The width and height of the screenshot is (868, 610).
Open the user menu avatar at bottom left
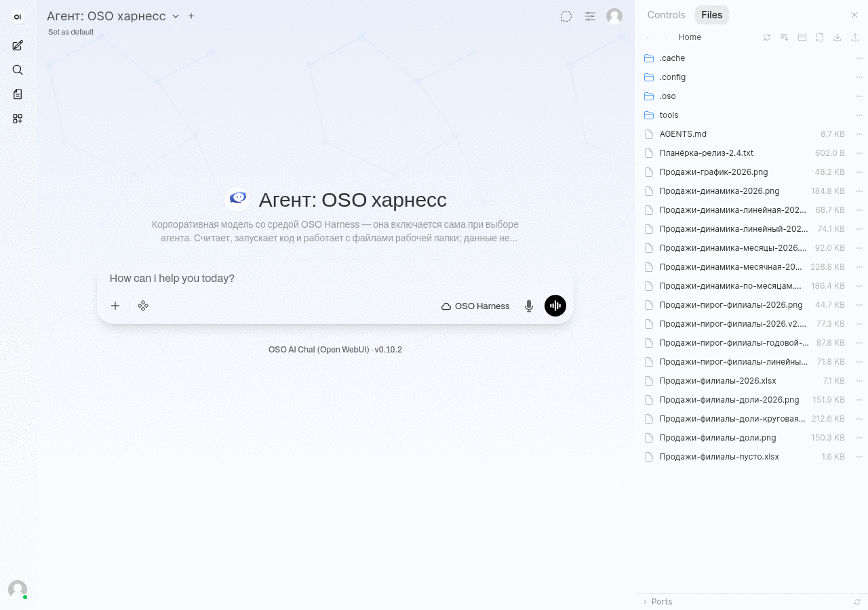[18, 589]
